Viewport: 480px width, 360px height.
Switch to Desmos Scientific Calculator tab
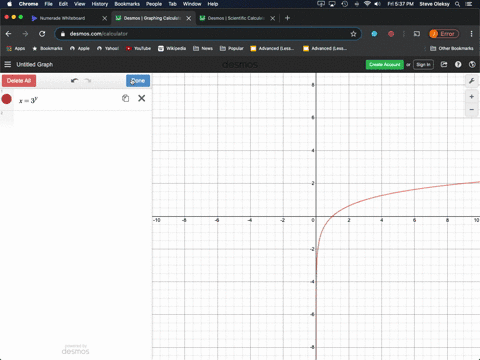[236, 18]
